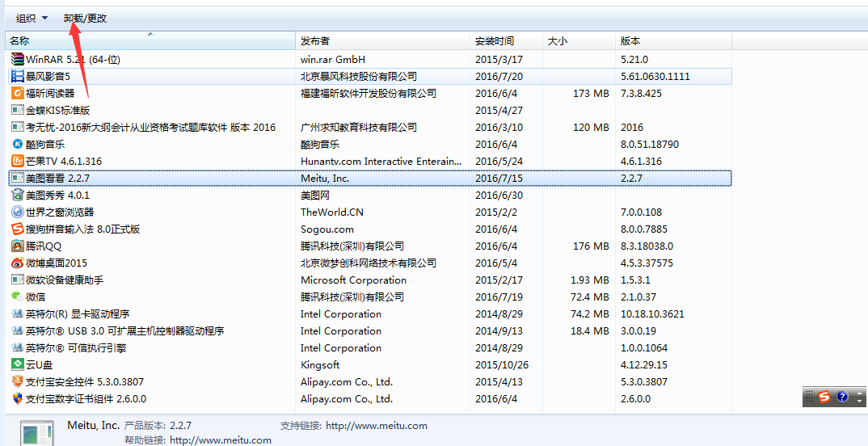868x446 pixels.
Task: Click version 2.6.0.0
Action: (635, 399)
